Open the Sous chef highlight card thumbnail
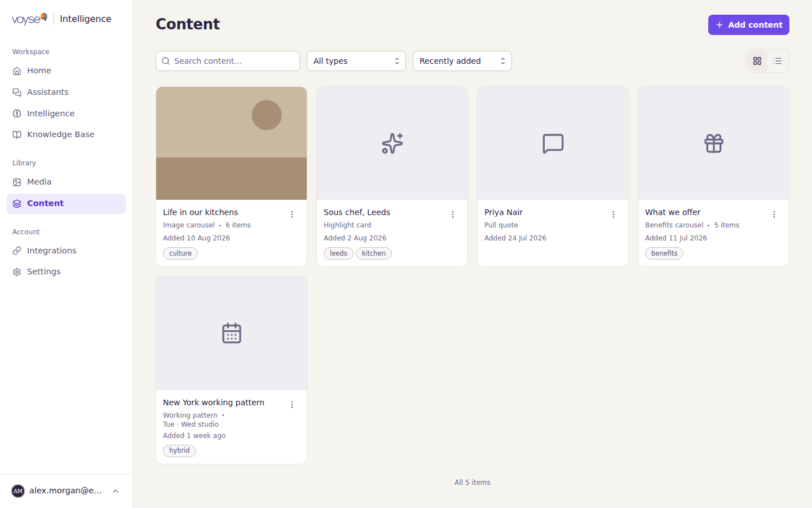Screen dimensions: 812x508 tap(392, 143)
